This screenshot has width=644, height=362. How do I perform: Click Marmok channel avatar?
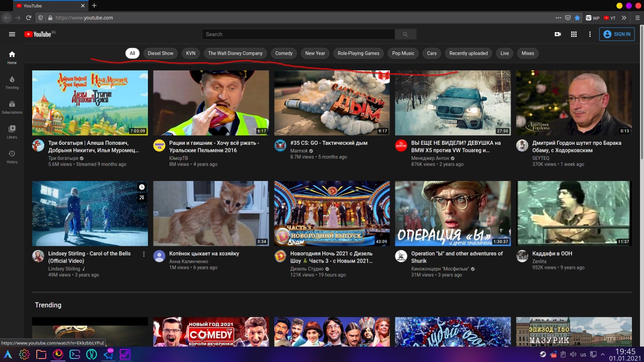[x=280, y=145]
